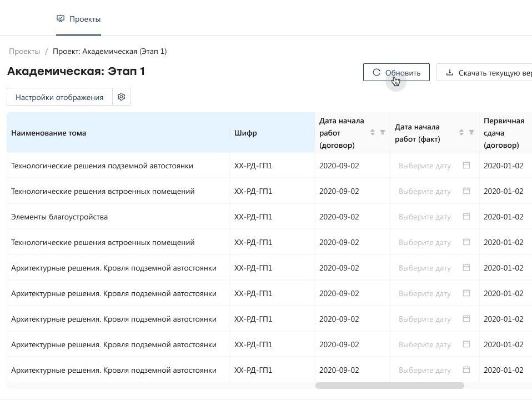The image size is (532, 400).
Task: Click calendar icon in Элементы благоустройства row
Action: tap(466, 217)
